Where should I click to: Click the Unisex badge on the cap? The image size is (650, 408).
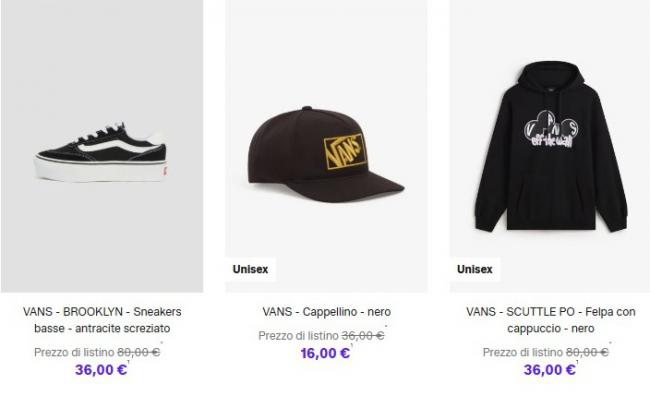[250, 270]
